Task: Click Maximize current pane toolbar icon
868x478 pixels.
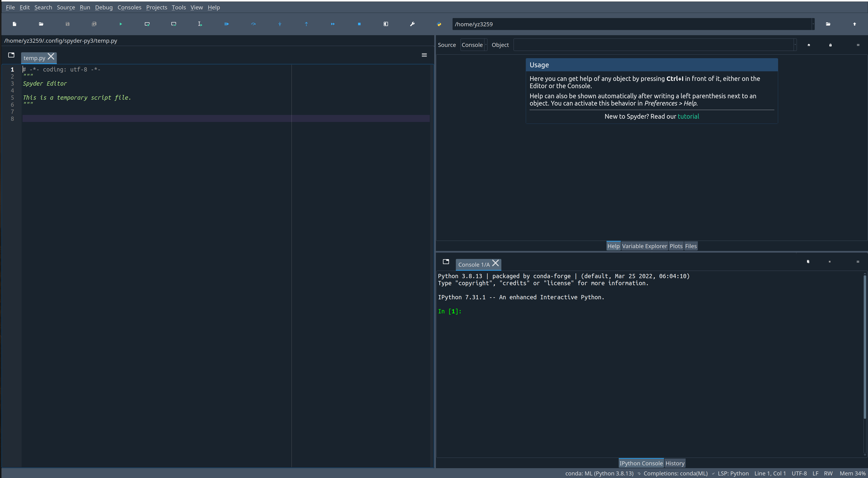Action: (x=386, y=24)
